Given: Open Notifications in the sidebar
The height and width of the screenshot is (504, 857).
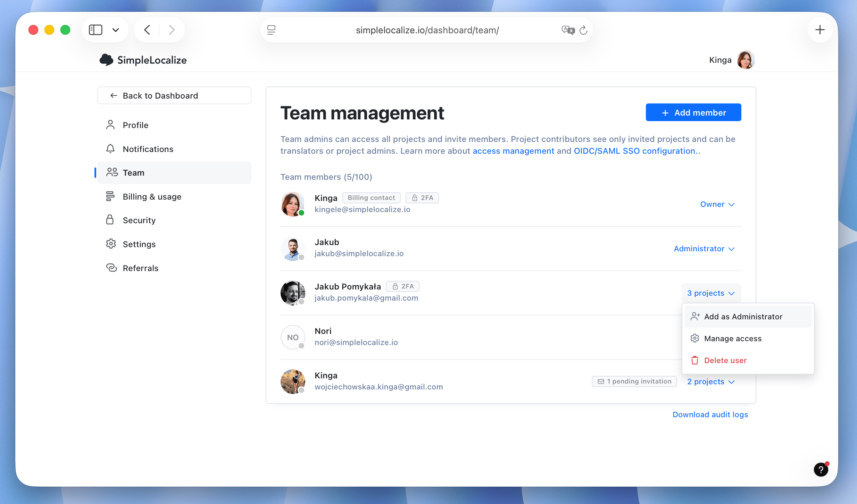Looking at the screenshot, I should pos(174,149).
